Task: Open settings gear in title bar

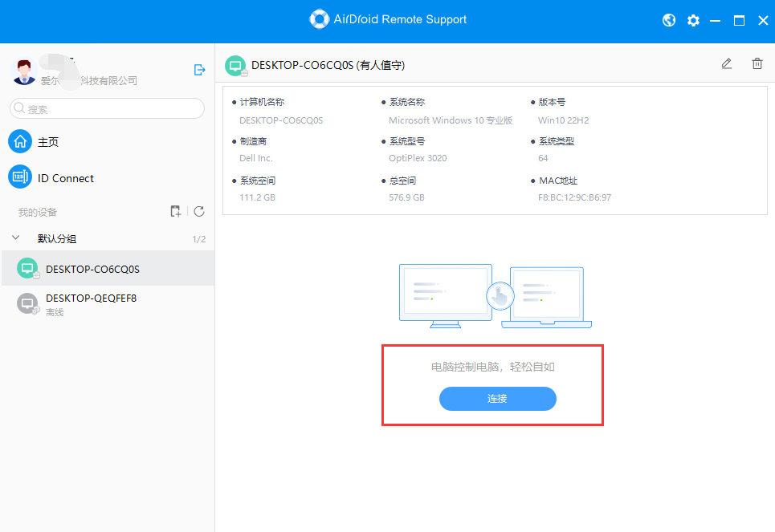Action: [x=693, y=20]
